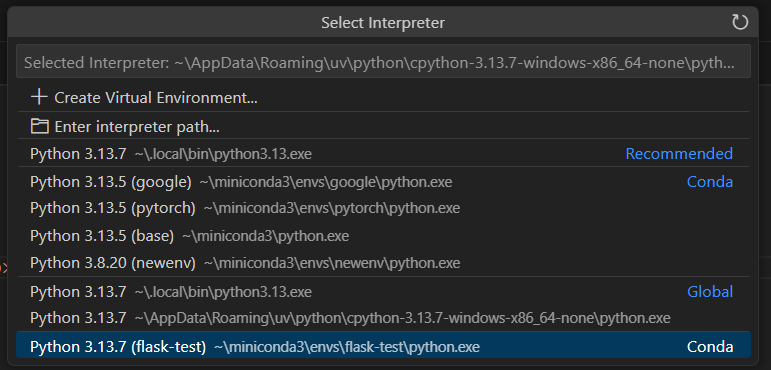Click the folder icon for Enter interpreter path
Screen dimensions: 771x370
39,126
